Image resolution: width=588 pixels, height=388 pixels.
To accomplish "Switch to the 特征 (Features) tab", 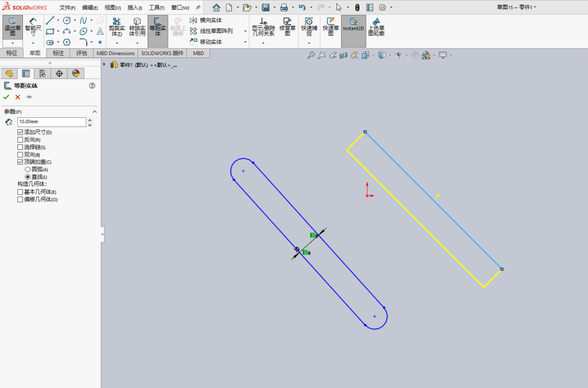I will tap(11, 53).
